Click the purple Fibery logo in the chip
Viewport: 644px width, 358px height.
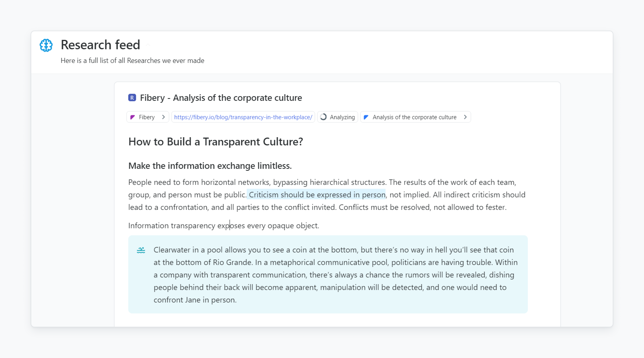coord(133,117)
